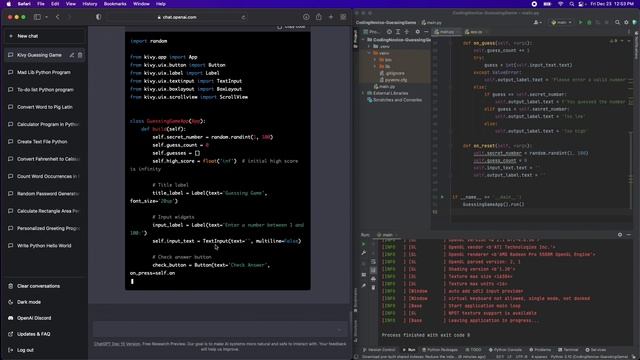The width and height of the screenshot is (640, 360).
Task: Open a new Safari tab with plus icon
Action: coord(331,17)
